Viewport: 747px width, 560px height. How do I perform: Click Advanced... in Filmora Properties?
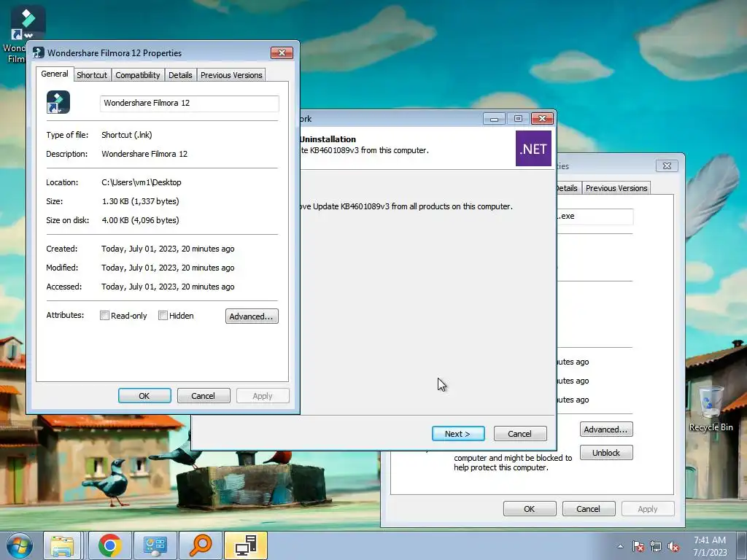[x=252, y=316]
